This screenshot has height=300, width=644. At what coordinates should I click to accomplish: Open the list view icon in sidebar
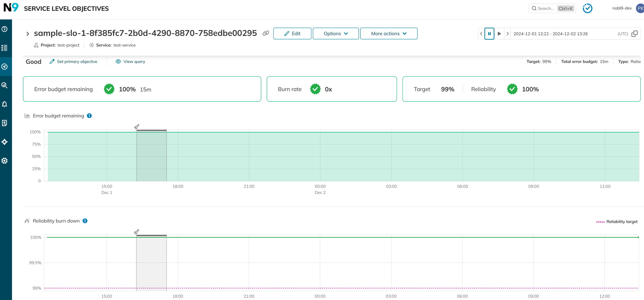tap(5, 48)
